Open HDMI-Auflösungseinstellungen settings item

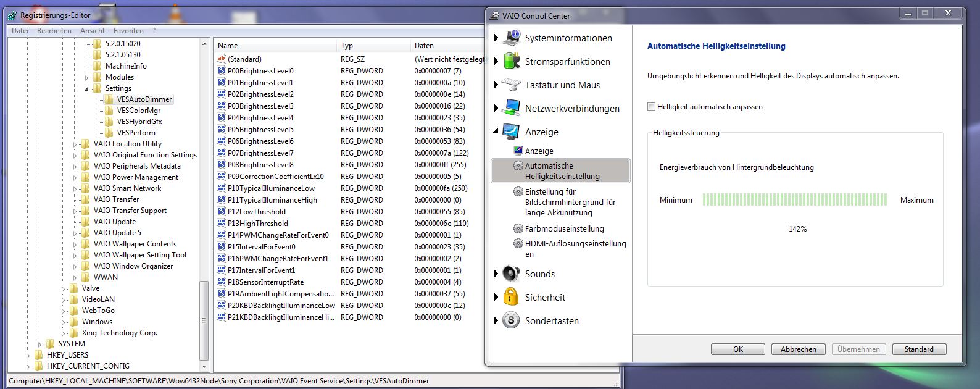pos(575,244)
